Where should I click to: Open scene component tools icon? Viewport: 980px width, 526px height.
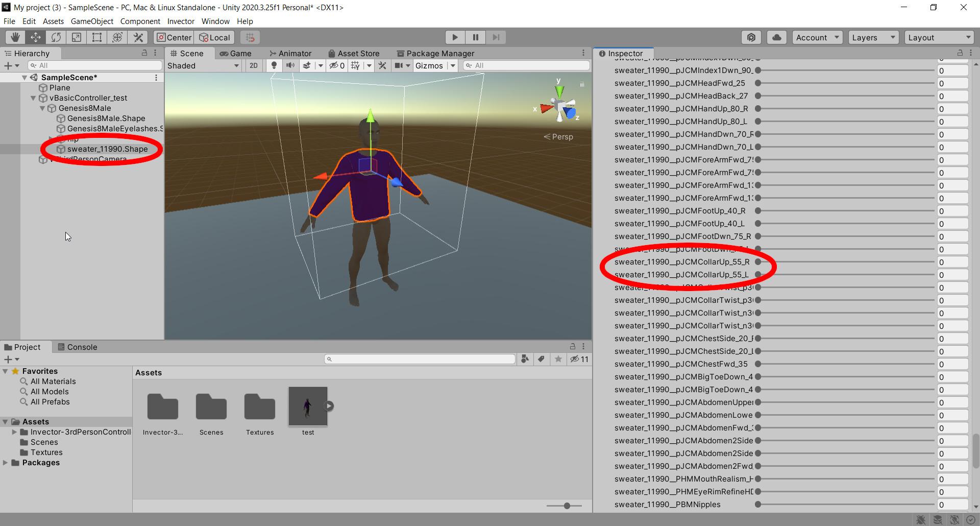tap(382, 65)
